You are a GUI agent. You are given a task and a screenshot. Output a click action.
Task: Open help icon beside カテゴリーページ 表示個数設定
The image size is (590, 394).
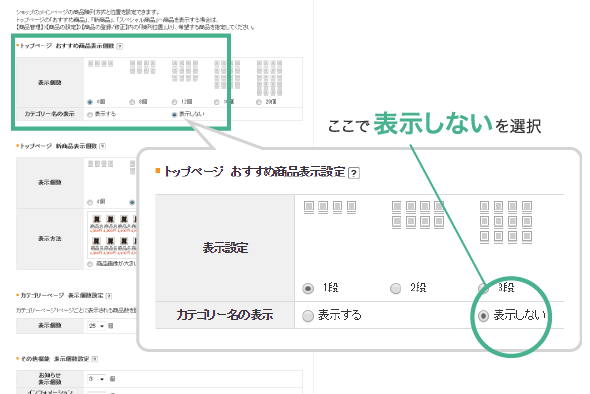[x=109, y=296]
